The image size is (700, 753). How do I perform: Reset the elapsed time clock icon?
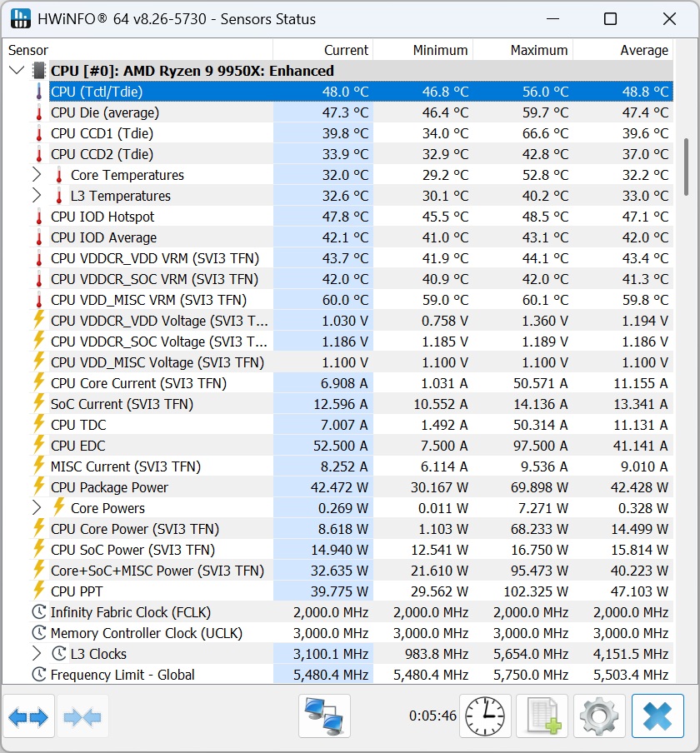pos(485,716)
